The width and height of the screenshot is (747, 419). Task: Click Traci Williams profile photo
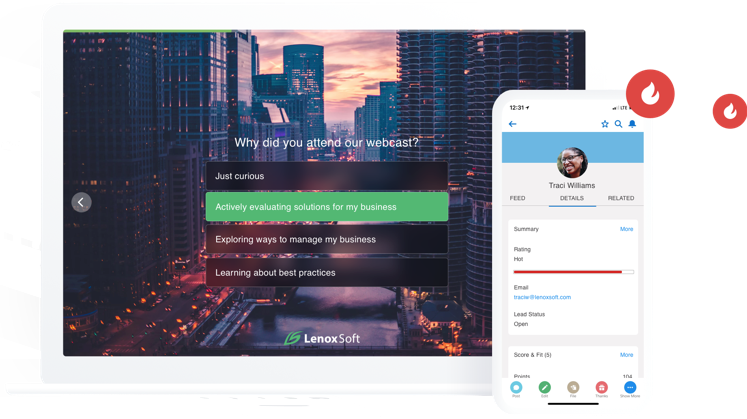572,162
